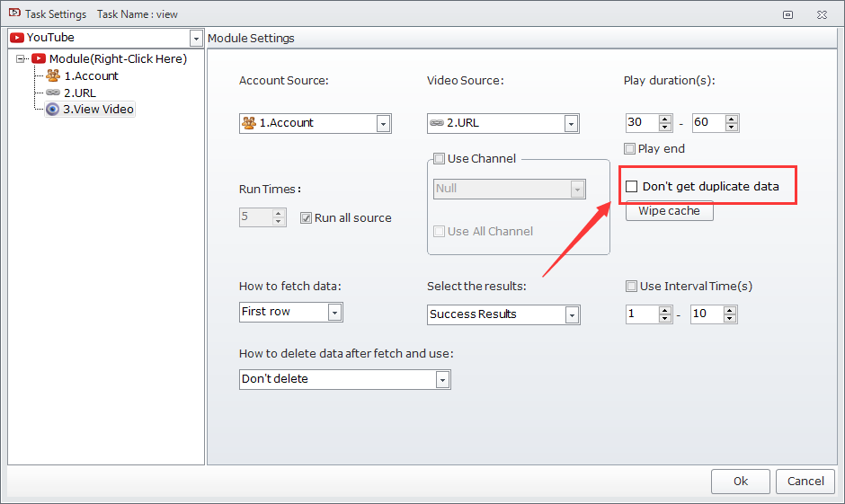Screen dimensions: 845x504
Task: Click the Module node YouTube icon
Action: click(39, 59)
